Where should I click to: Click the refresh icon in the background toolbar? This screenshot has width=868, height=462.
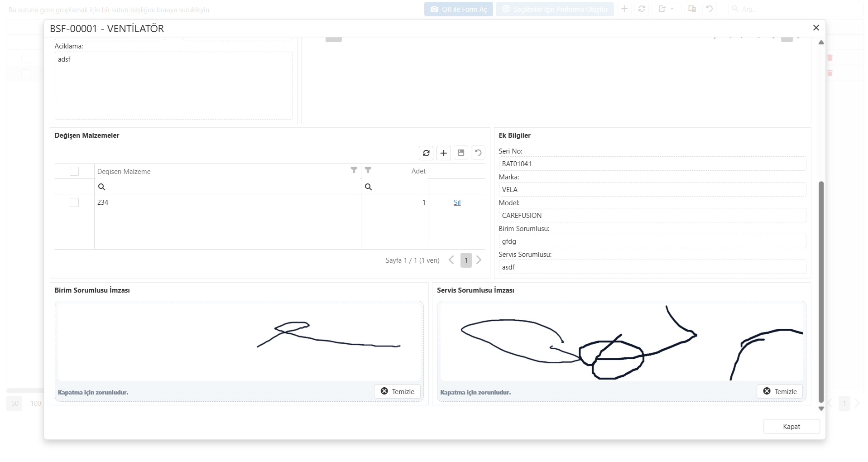tap(642, 9)
